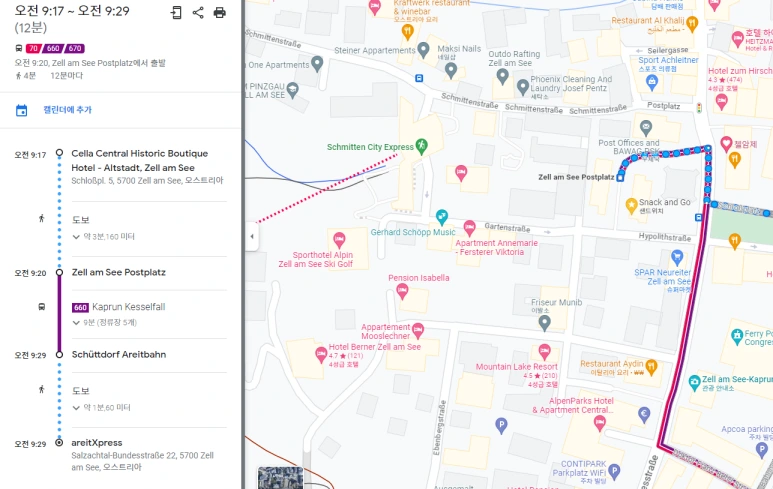Expand walking details 약 1분, 60 미터
This screenshot has height=489, width=773.
(102, 408)
